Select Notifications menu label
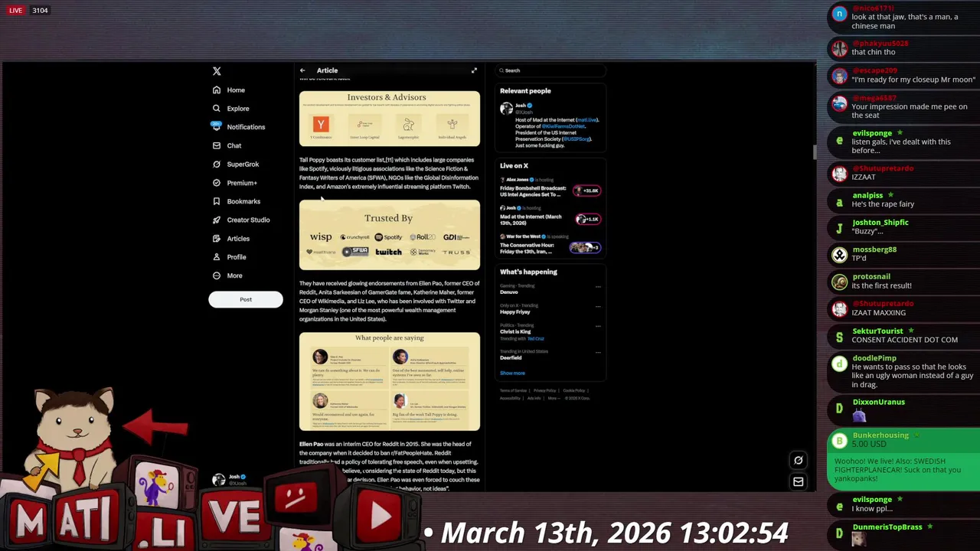This screenshot has height=551, width=980. 246,127
